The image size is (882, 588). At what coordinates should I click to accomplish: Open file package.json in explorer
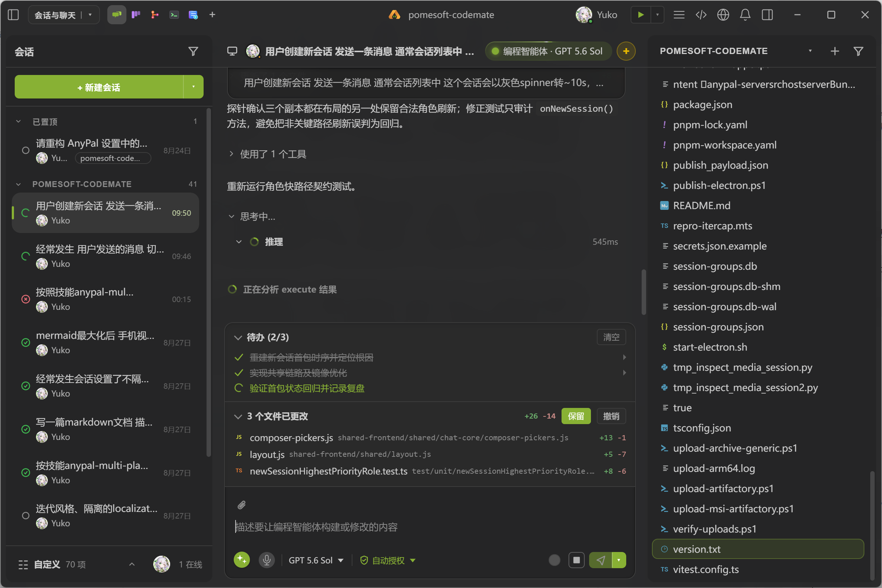pyautogui.click(x=758, y=105)
